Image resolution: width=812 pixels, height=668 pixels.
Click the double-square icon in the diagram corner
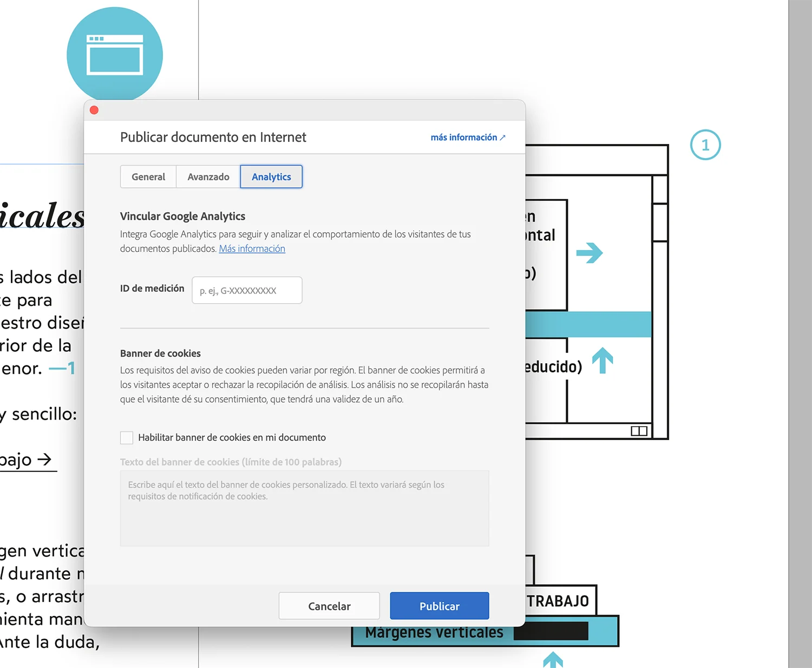click(x=639, y=430)
